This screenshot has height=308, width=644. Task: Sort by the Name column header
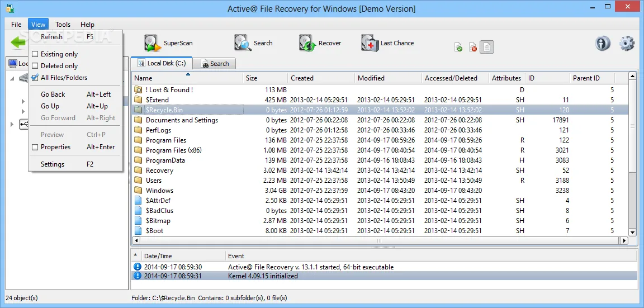tap(187, 78)
